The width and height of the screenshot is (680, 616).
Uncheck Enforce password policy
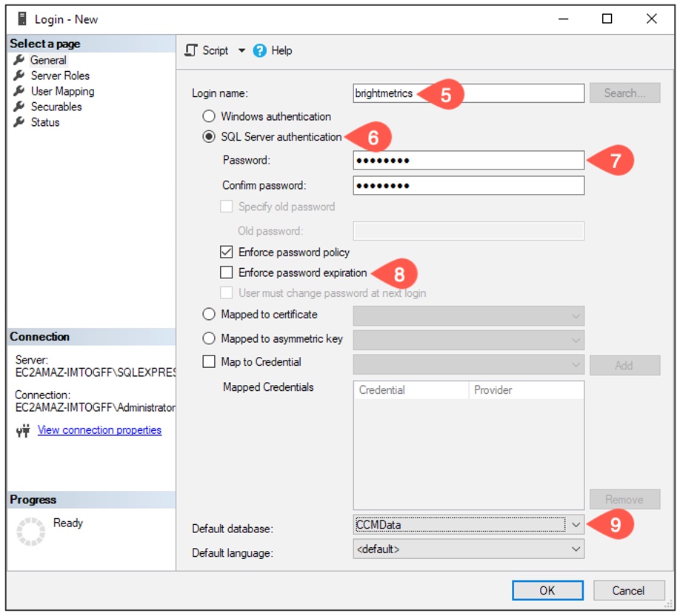point(227,252)
